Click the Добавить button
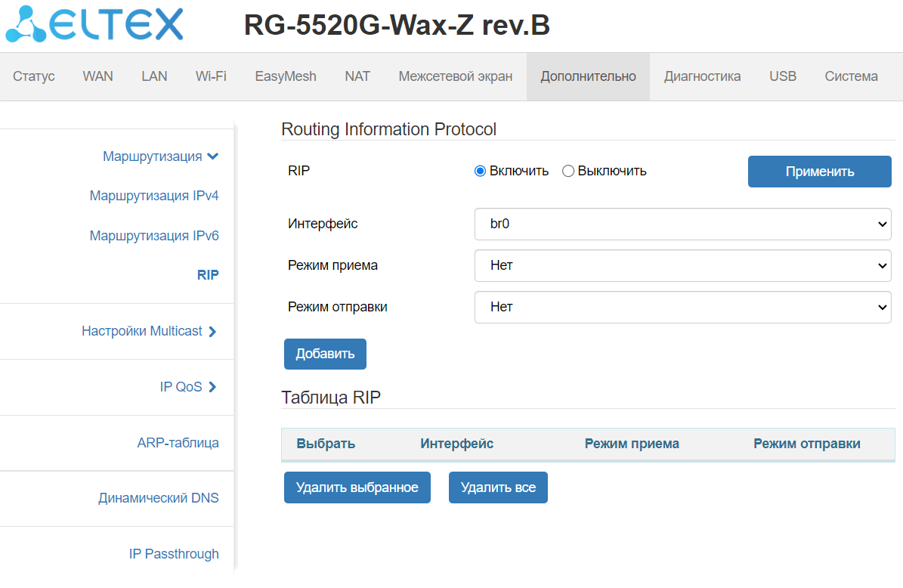This screenshot has width=903, height=588. click(325, 354)
